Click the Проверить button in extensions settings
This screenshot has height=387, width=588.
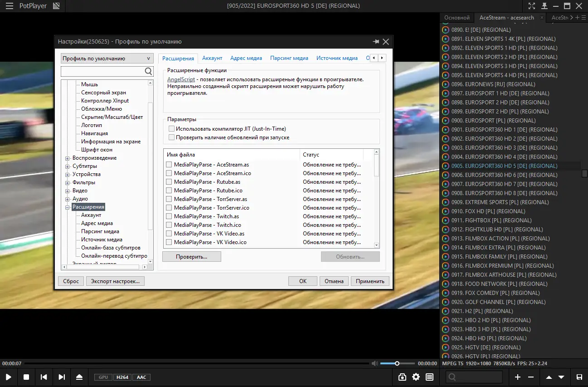[191, 256]
